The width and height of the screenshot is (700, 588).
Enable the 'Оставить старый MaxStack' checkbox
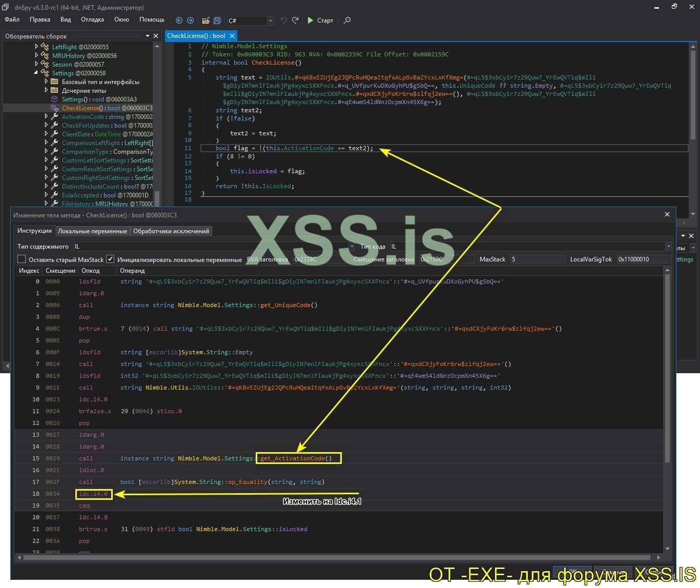click(x=22, y=259)
